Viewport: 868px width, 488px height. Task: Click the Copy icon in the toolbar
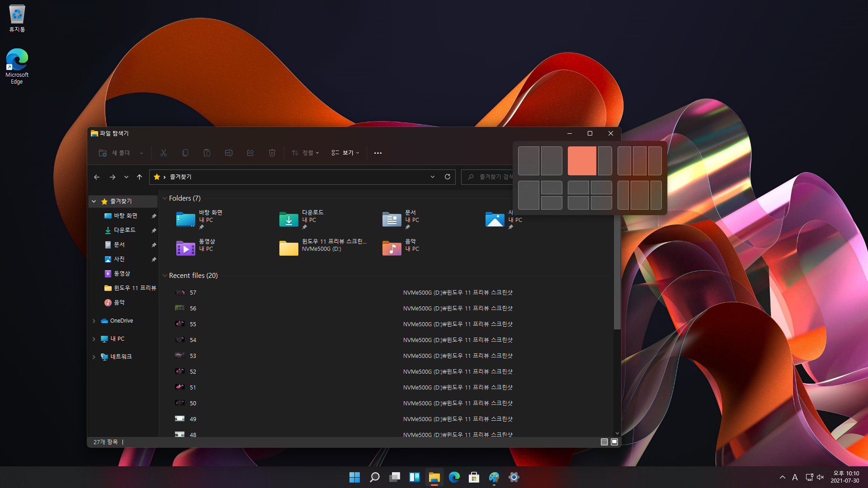click(x=185, y=153)
